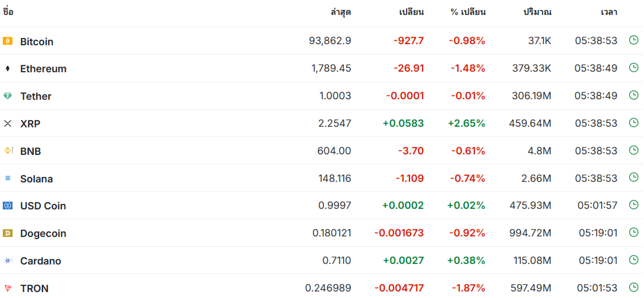644x298 pixels.
Task: Sort by ปริมาณ volume column header
Action: 537,12
